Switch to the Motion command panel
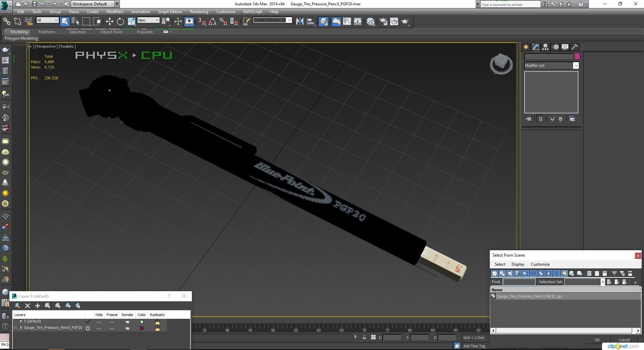Image resolution: width=644 pixels, height=350 pixels. (x=556, y=47)
